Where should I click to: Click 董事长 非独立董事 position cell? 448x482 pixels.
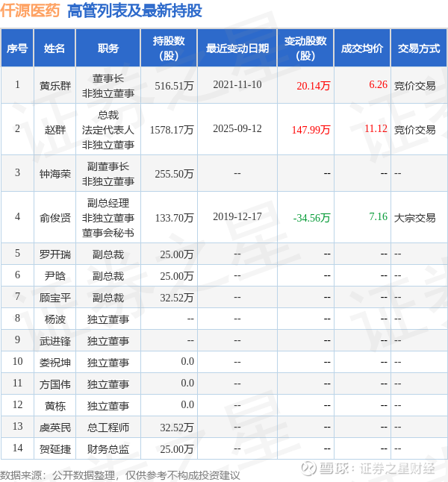[108, 86]
